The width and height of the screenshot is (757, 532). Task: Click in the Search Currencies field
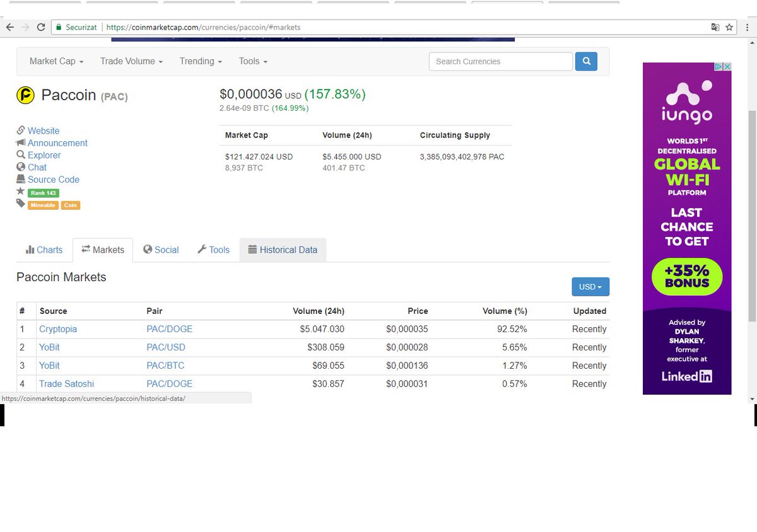pyautogui.click(x=501, y=61)
